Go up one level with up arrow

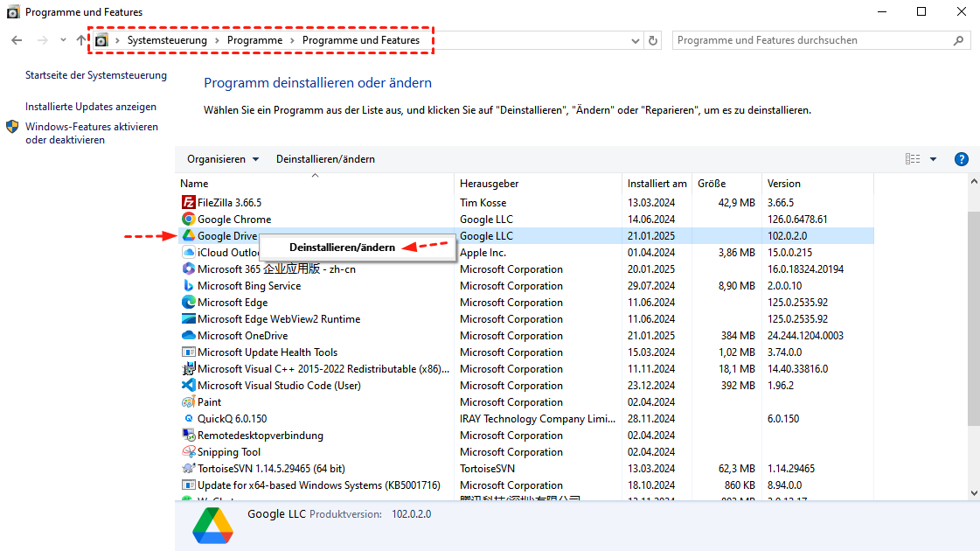pos(81,40)
